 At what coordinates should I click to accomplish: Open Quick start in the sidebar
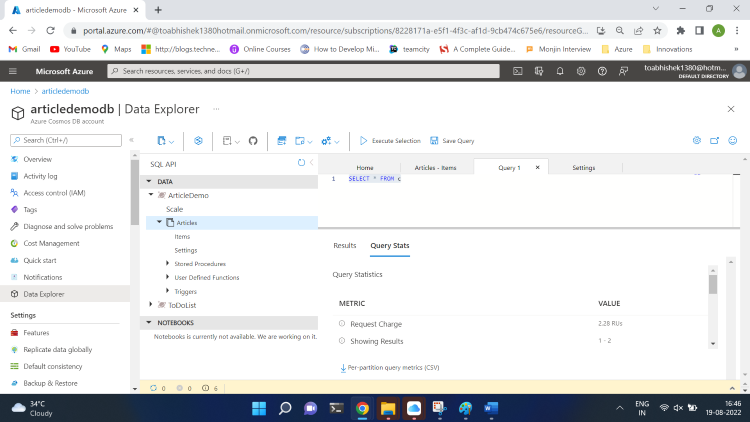coord(40,260)
